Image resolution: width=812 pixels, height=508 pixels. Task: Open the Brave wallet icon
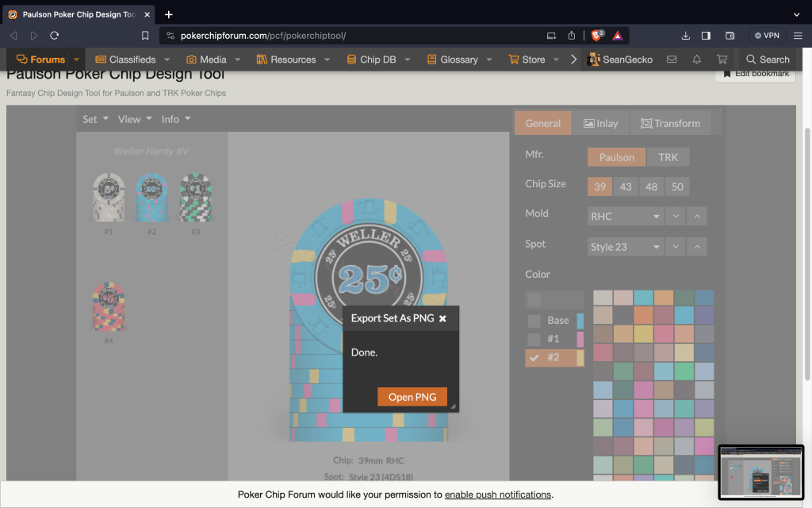click(730, 35)
